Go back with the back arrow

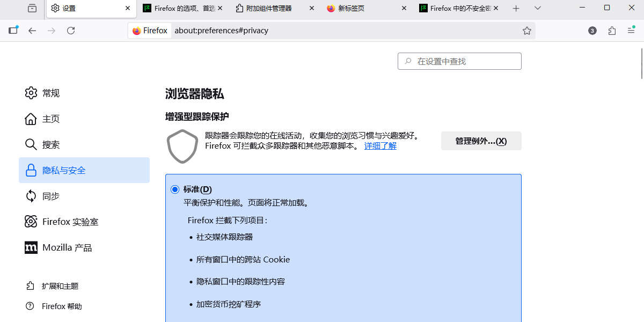[x=32, y=31]
